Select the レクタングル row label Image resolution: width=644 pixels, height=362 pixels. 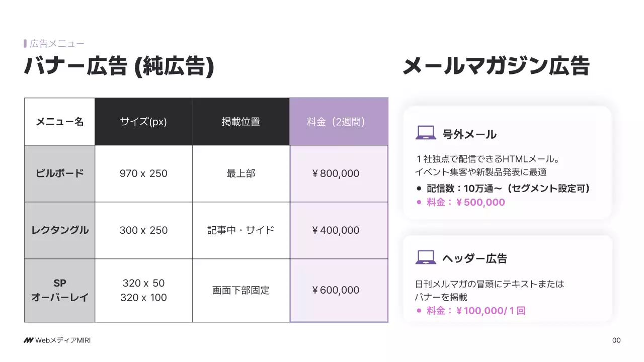(x=60, y=230)
